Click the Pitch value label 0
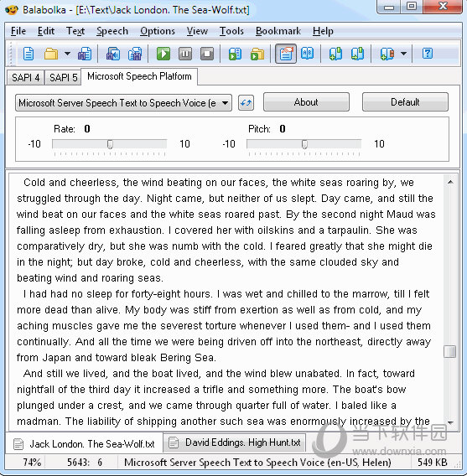The image size is (467, 476). (283, 129)
